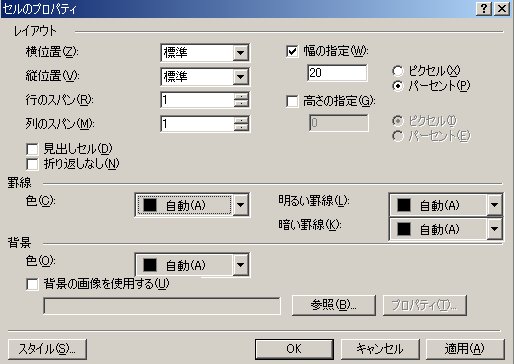Check the 見出しセル option
Image resolution: width=514 pixels, height=364 pixels.
32,149
